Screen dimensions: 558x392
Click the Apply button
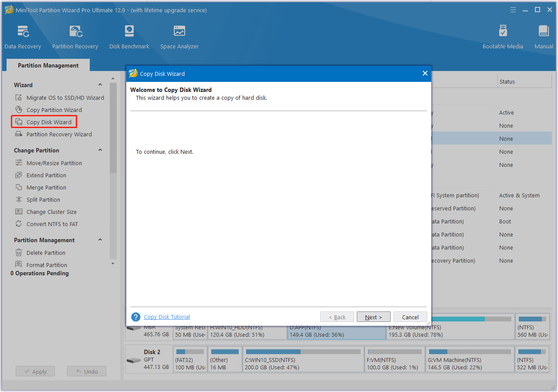pyautogui.click(x=35, y=372)
